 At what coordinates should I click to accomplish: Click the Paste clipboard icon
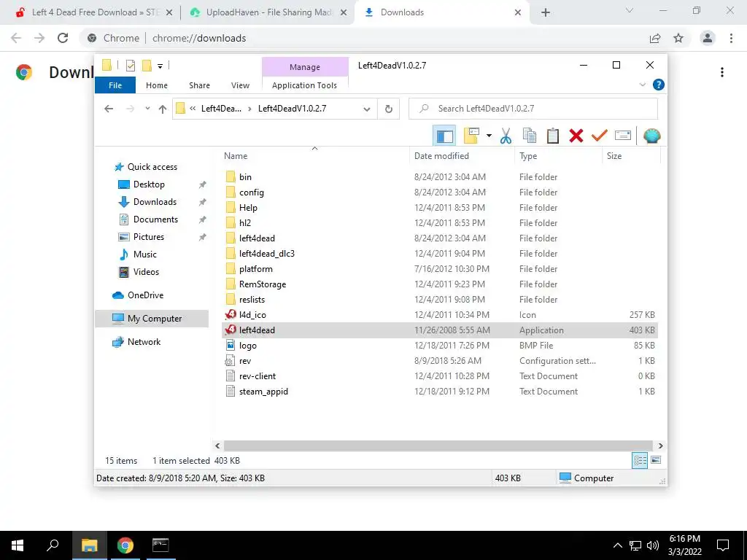[x=553, y=136]
